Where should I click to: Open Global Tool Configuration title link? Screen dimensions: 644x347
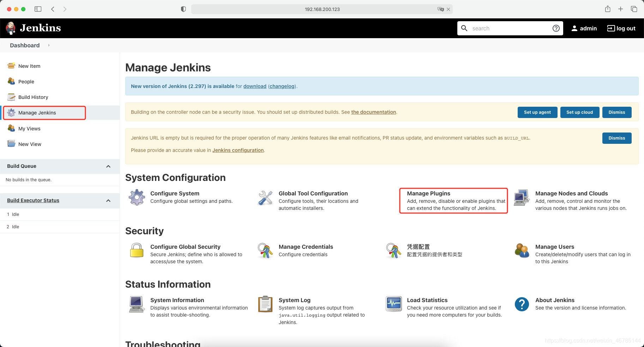point(313,193)
